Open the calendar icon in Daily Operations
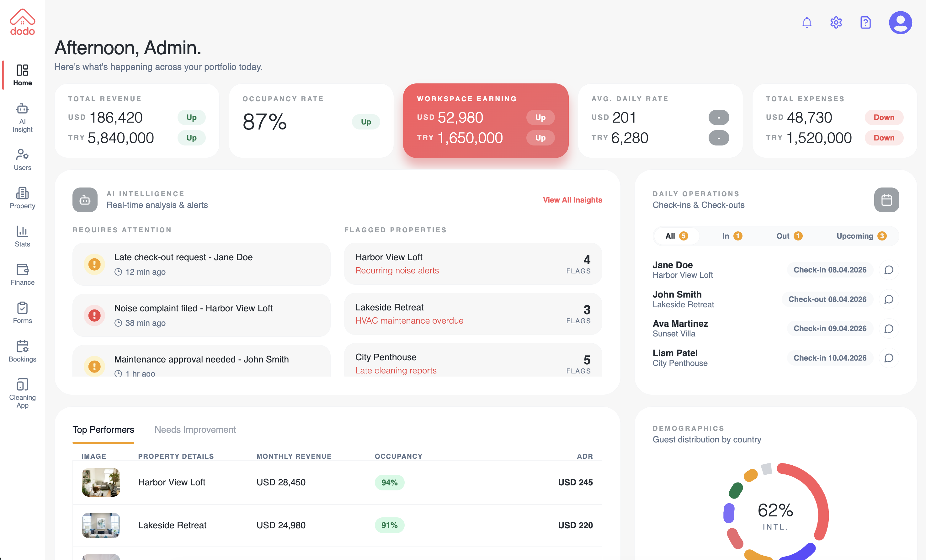 (x=886, y=200)
